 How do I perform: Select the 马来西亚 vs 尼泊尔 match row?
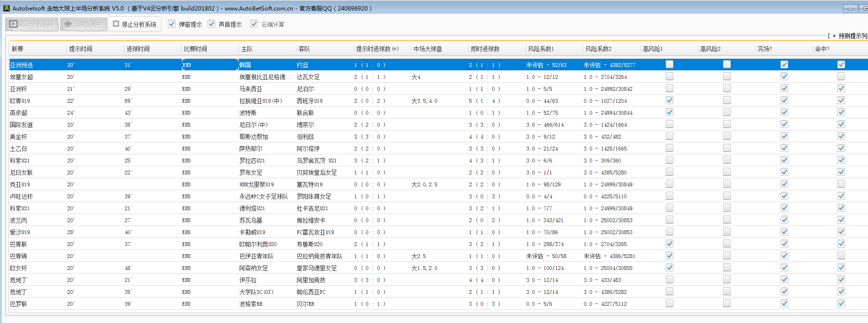(x=251, y=89)
